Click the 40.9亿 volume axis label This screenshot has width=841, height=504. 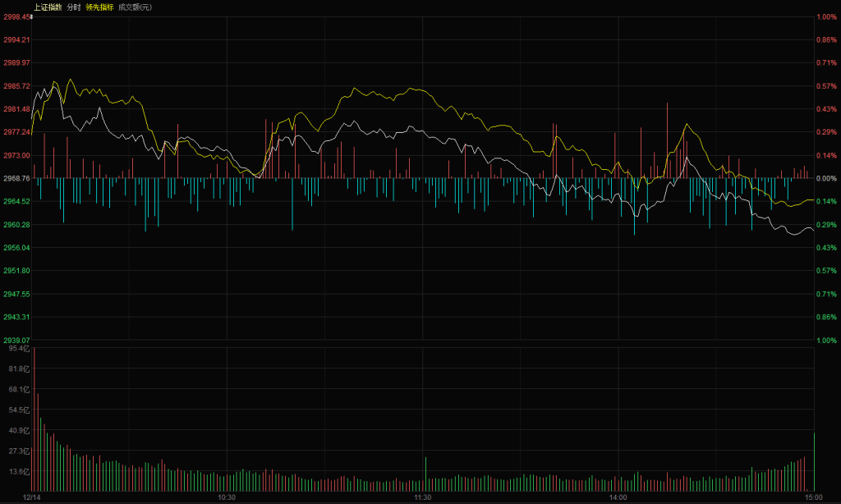[20, 431]
